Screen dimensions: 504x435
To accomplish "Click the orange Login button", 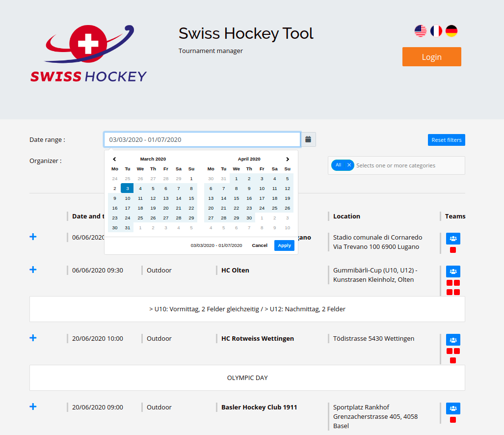I will [431, 57].
